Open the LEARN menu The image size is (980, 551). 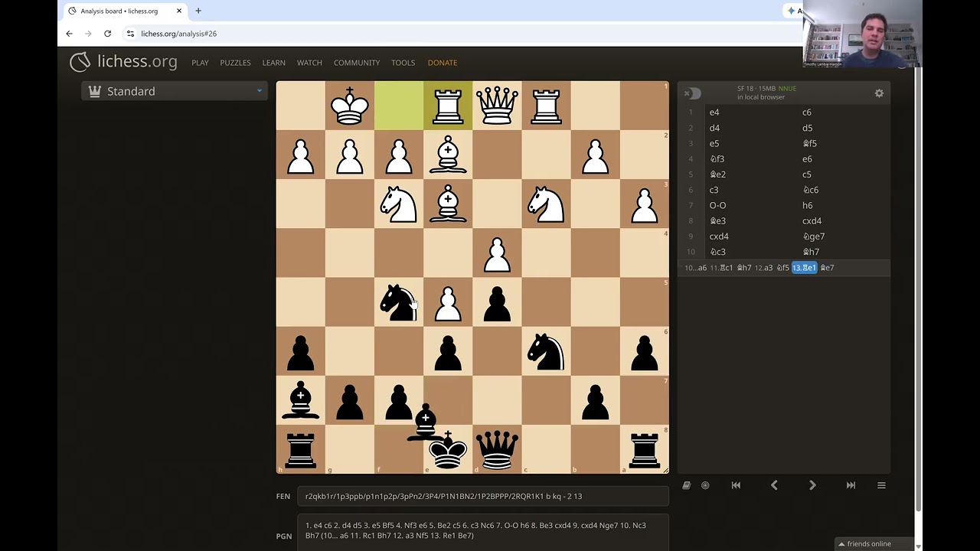click(x=273, y=63)
